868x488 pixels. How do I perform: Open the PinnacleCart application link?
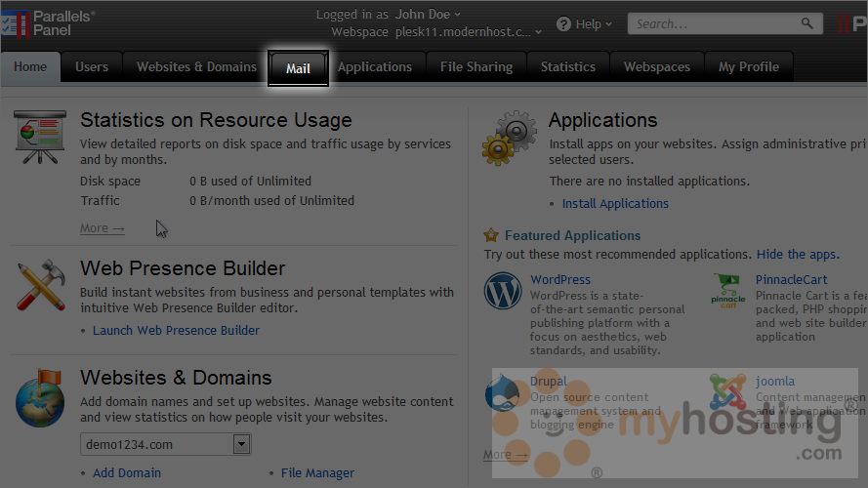coord(791,280)
